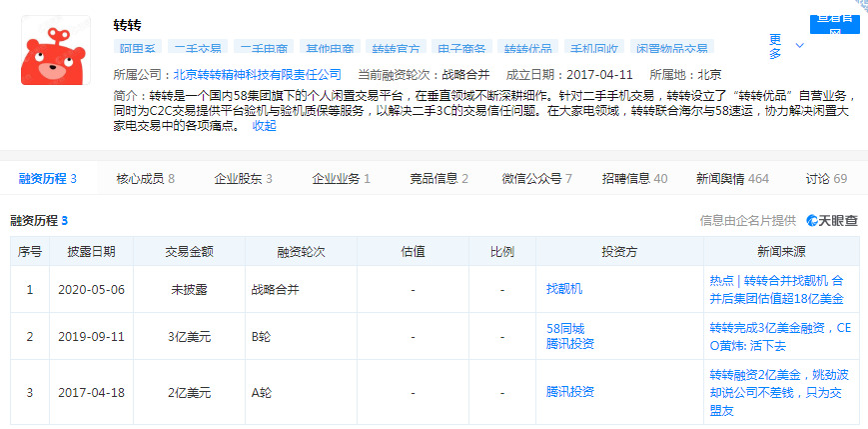This screenshot has height=429, width=868.
Task: Switch to the 企业股东 tab
Action: pos(243,178)
